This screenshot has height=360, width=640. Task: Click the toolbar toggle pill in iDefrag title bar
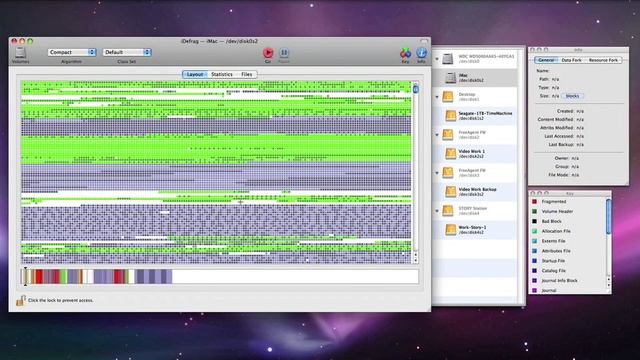pyautogui.click(x=424, y=41)
